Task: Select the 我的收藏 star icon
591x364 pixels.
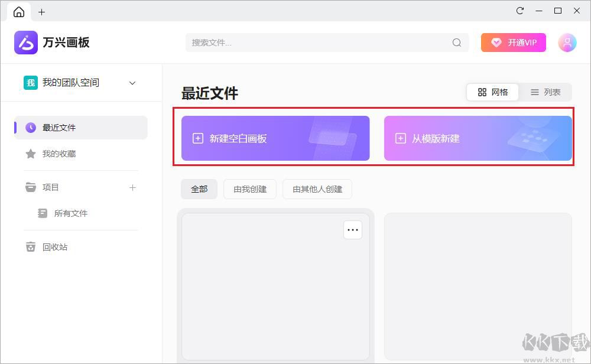Action: pos(30,154)
